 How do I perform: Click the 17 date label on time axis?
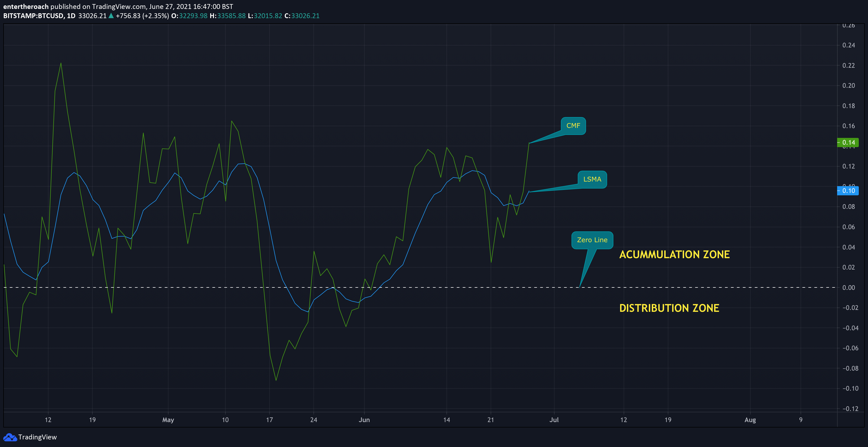pyautogui.click(x=269, y=420)
